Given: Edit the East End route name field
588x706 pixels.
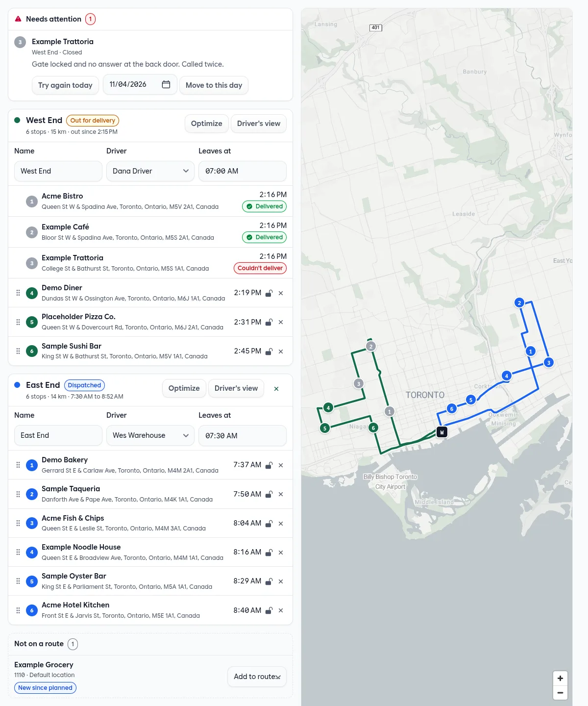Looking at the screenshot, I should point(58,435).
